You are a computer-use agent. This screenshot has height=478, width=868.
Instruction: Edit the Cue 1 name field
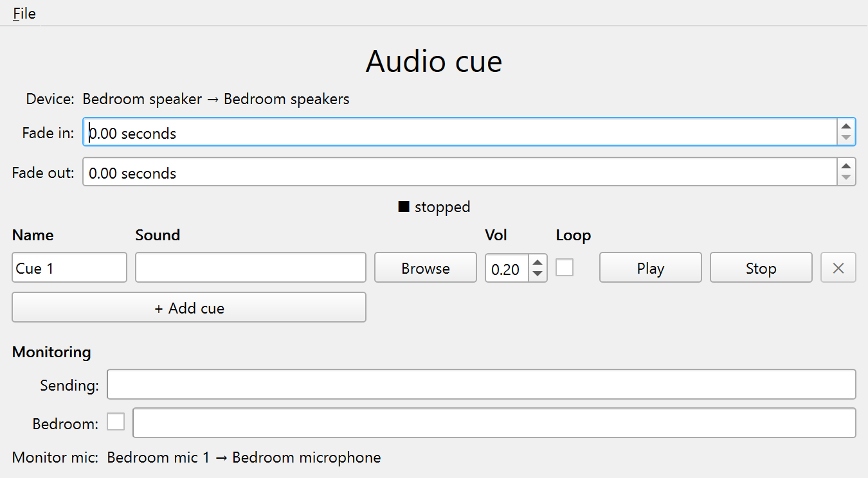[x=69, y=268]
